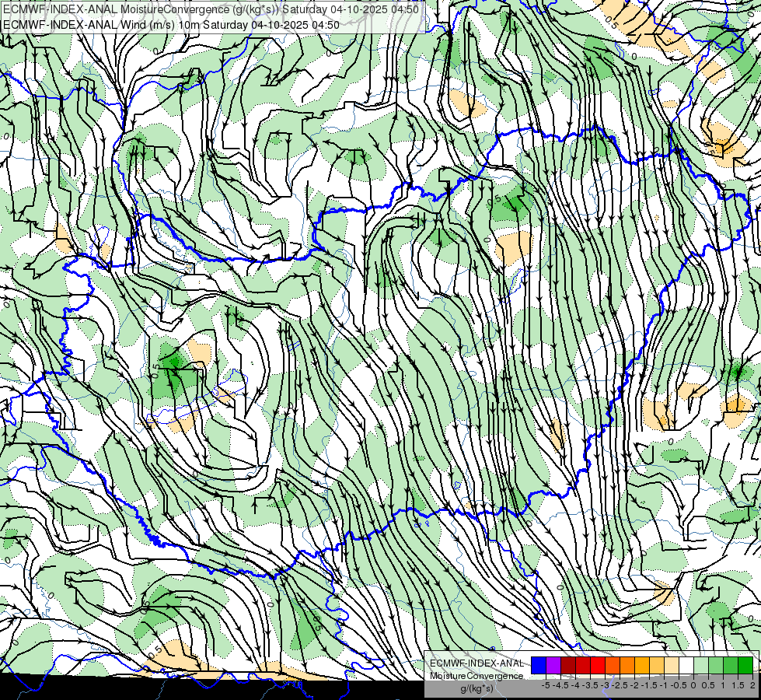Select the dark red swatch between -4 and -3.5
Image resolution: width=761 pixels, height=700 pixels.
click(583, 665)
